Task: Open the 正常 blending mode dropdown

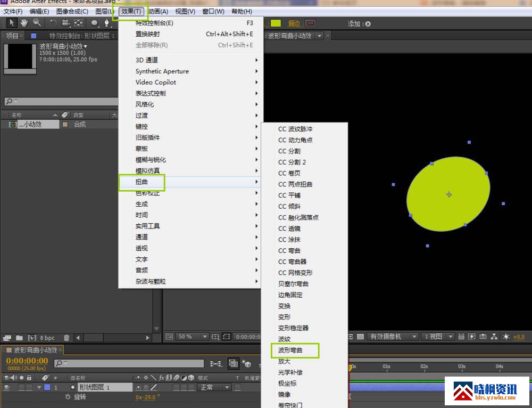Action: tap(214, 387)
